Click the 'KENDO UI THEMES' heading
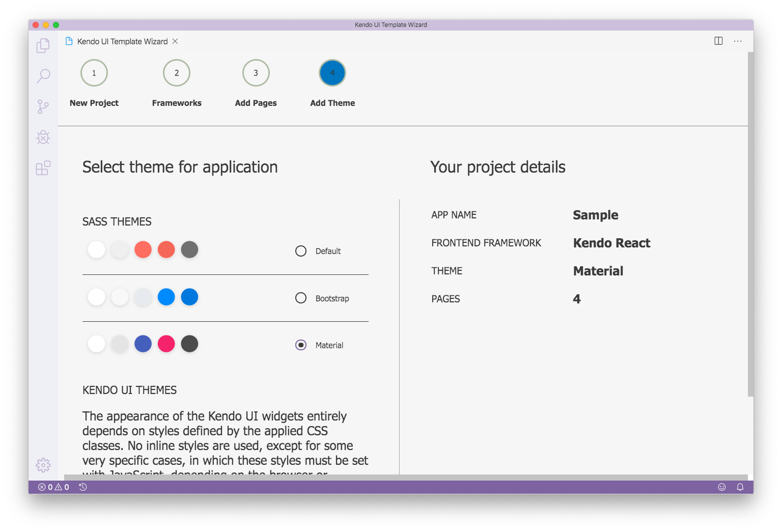782x532 pixels. [x=130, y=390]
